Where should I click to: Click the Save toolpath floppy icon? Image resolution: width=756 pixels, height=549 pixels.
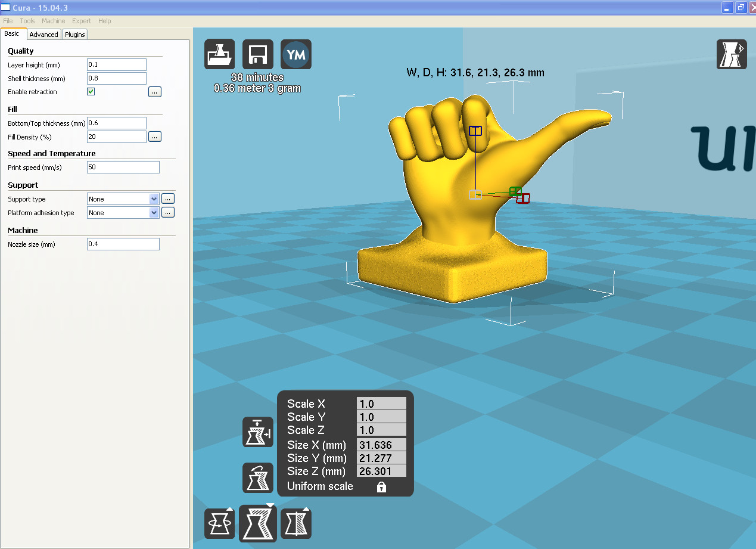258,54
